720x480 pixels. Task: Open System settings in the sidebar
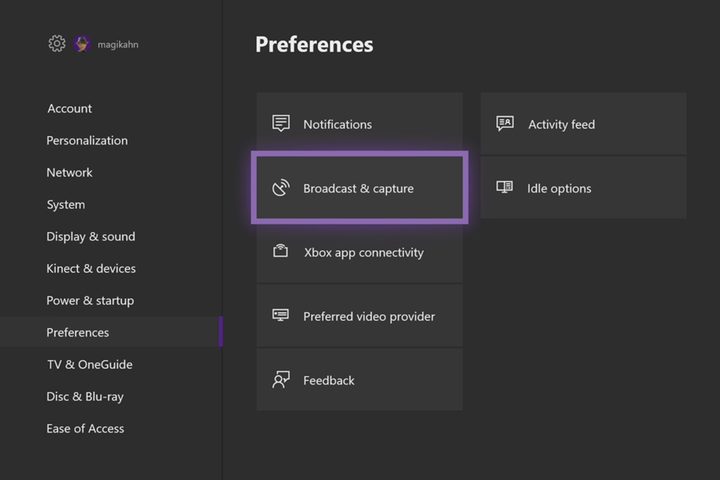pos(66,205)
